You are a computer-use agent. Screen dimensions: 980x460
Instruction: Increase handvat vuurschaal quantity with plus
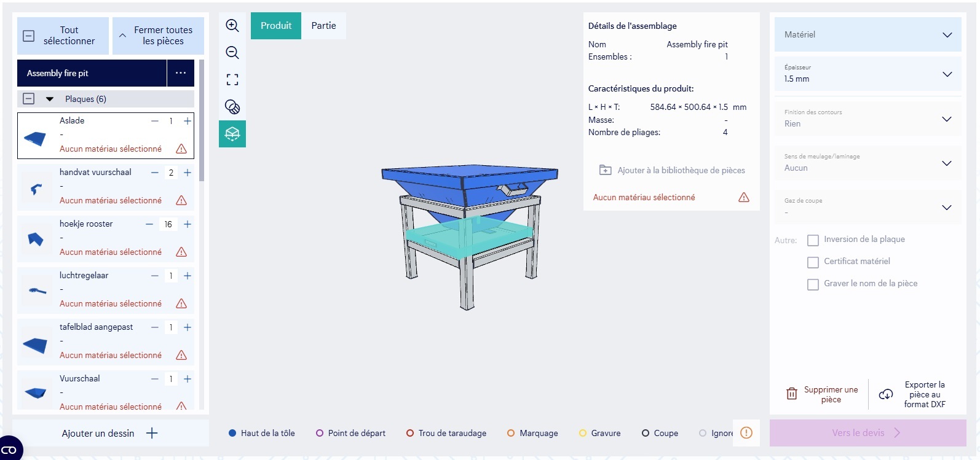(x=188, y=173)
